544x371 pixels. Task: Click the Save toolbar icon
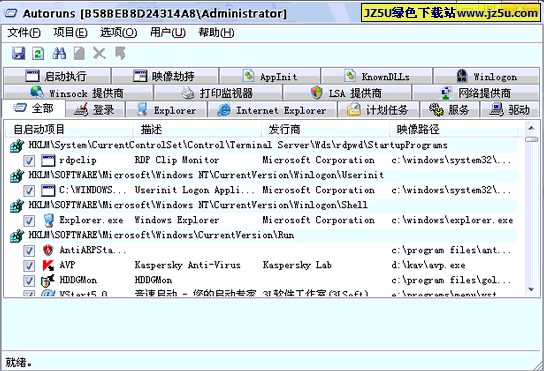[x=18, y=53]
